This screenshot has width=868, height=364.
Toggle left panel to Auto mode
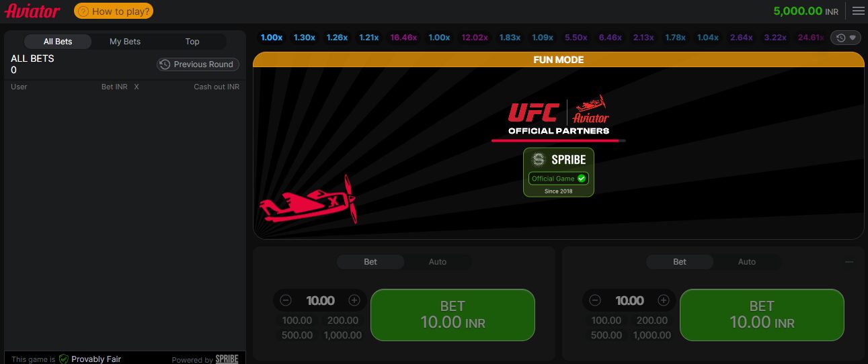[438, 262]
